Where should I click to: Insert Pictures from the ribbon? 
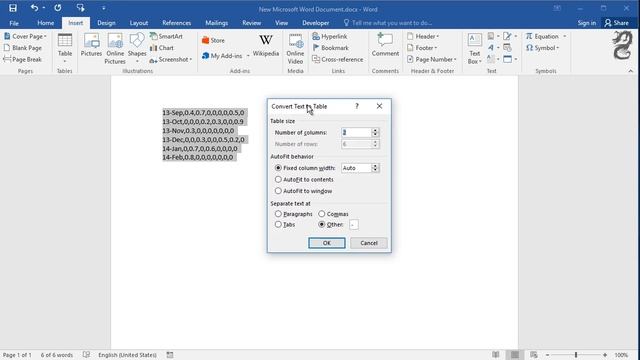tap(91, 45)
